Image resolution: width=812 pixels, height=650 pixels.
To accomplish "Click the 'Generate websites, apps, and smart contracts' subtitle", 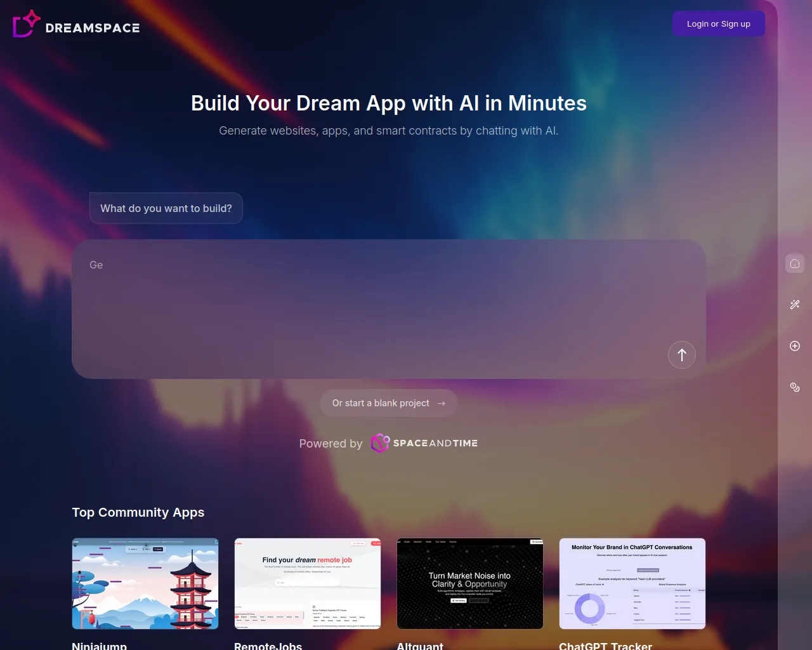I will pyautogui.click(x=389, y=131).
